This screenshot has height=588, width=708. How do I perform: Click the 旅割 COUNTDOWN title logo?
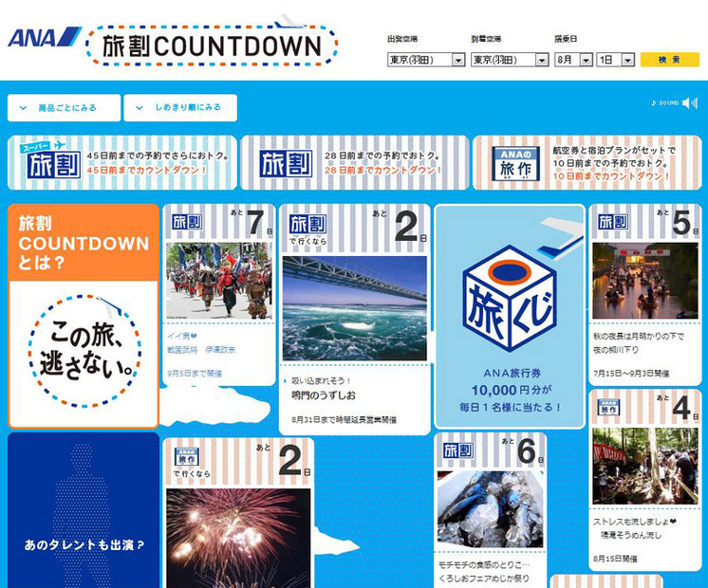coord(212,46)
